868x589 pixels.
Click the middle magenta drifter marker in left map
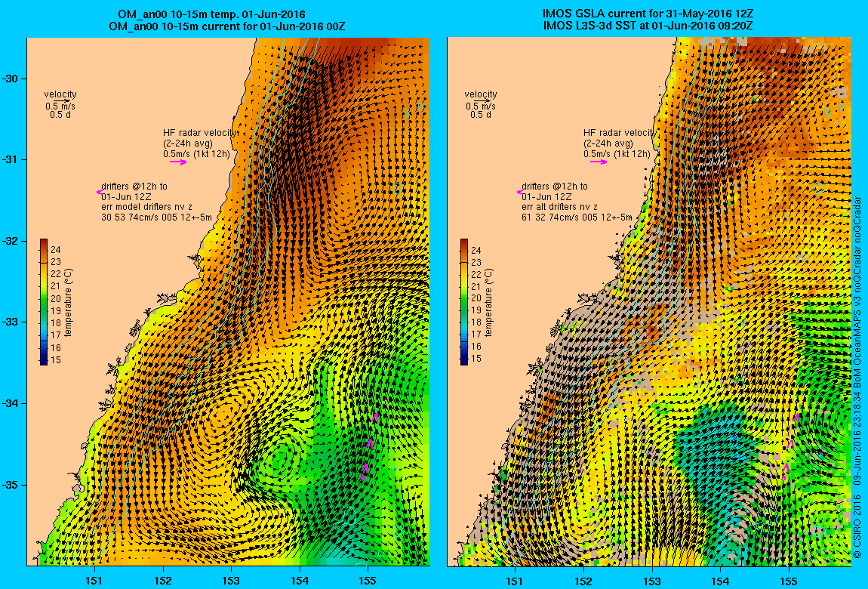369,443
